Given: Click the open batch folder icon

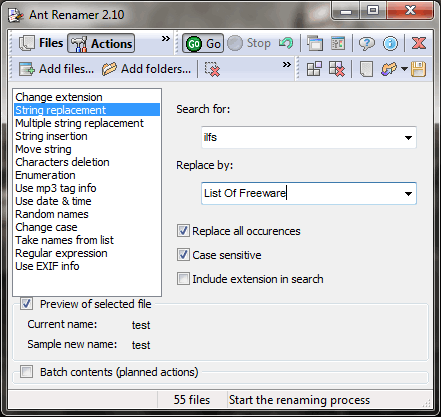Looking at the screenshot, I should 389,69.
